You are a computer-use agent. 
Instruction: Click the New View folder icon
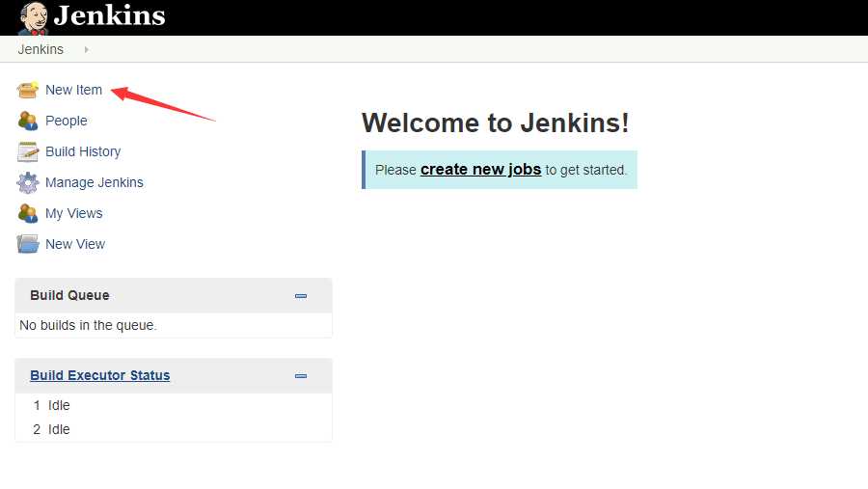(28, 244)
